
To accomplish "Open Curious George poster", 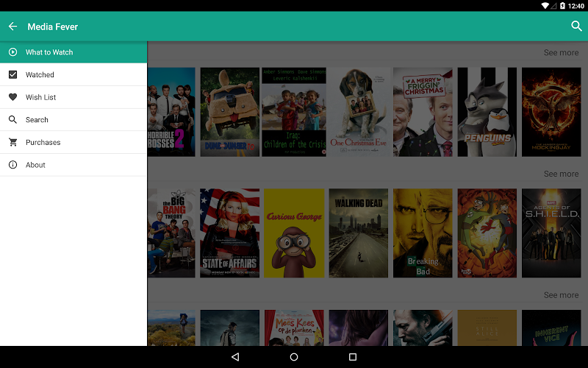I will (x=294, y=233).
